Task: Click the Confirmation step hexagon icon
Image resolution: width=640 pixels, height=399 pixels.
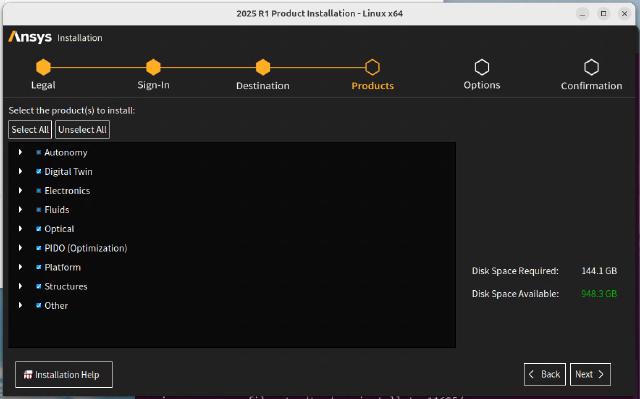Action: click(x=591, y=67)
